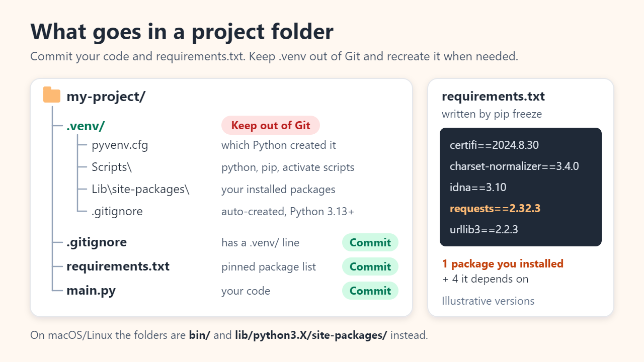The image size is (644, 362).
Task: Click the highlighted requests==2.32.3 line
Action: tap(495, 208)
